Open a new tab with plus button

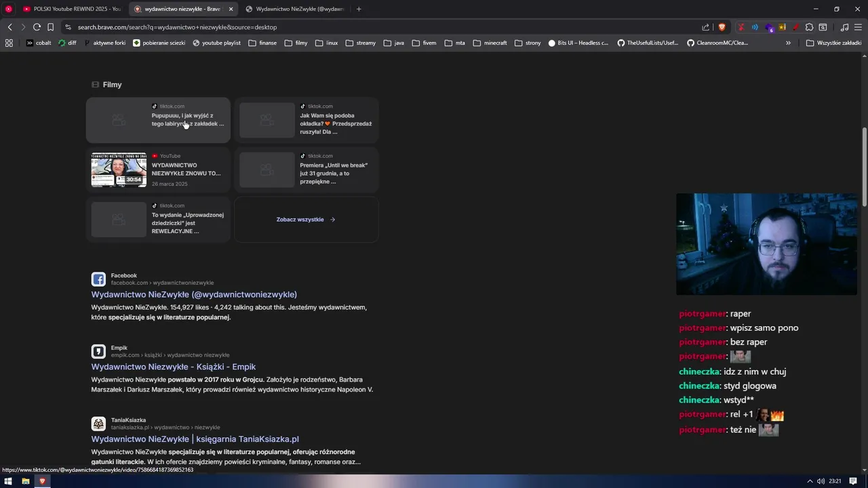click(359, 9)
